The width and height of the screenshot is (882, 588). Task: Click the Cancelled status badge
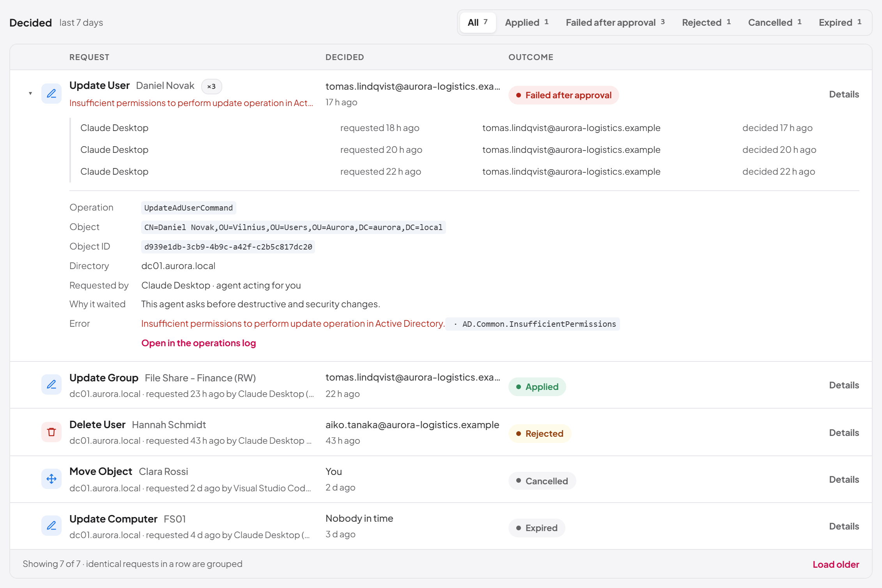[542, 481]
